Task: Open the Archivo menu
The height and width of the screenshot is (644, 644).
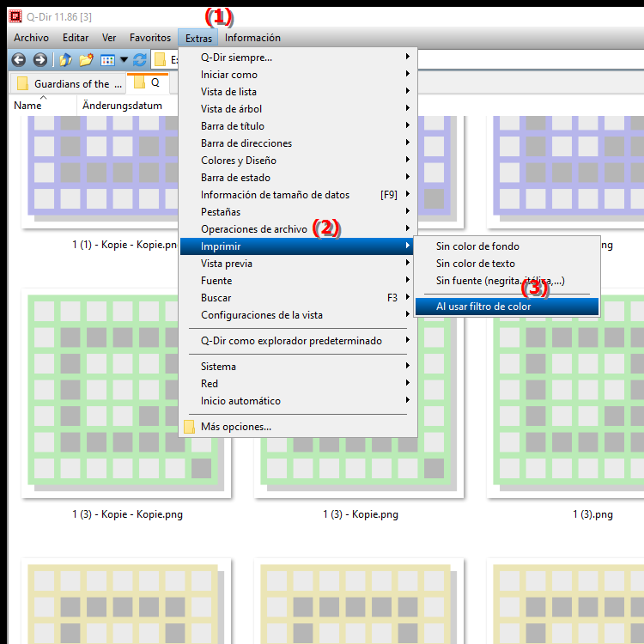Action: pos(31,38)
